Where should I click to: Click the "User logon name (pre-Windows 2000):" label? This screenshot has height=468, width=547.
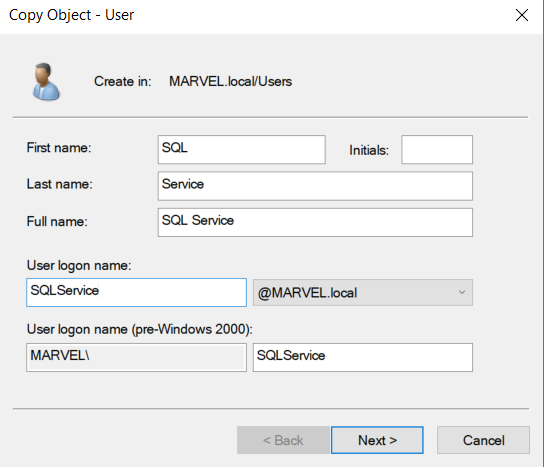(140, 329)
